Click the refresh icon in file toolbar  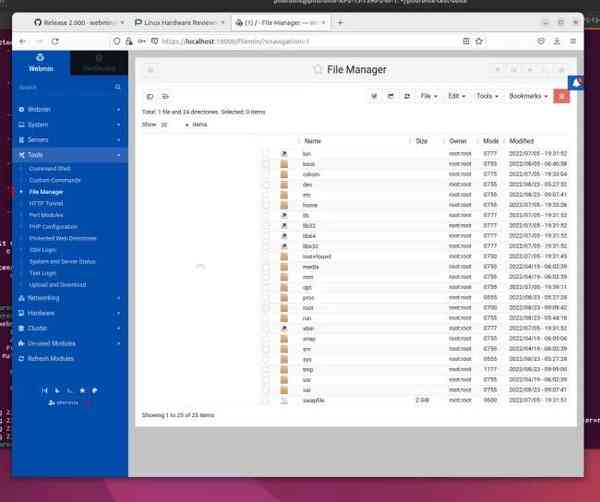click(406, 96)
